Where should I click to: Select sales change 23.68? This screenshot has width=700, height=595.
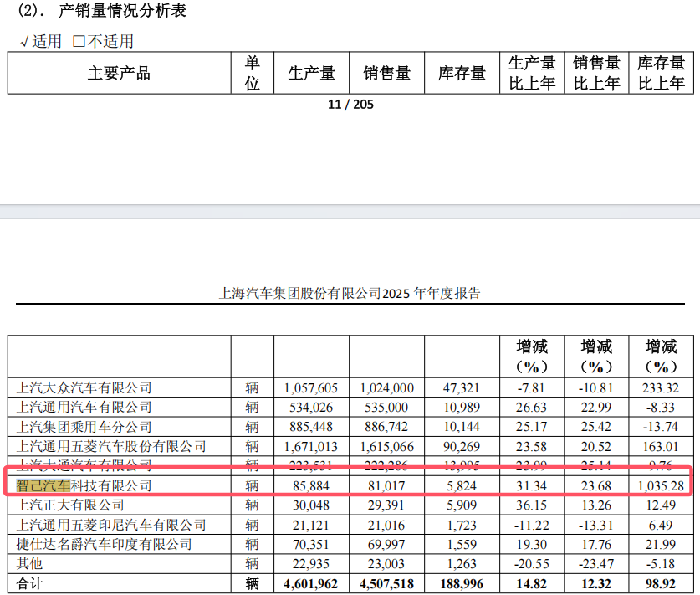(x=596, y=486)
